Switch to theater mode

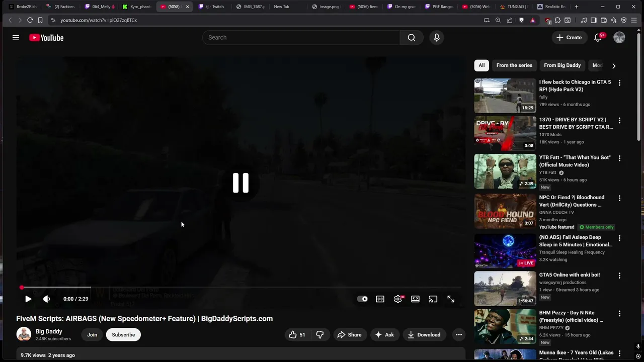click(416, 299)
